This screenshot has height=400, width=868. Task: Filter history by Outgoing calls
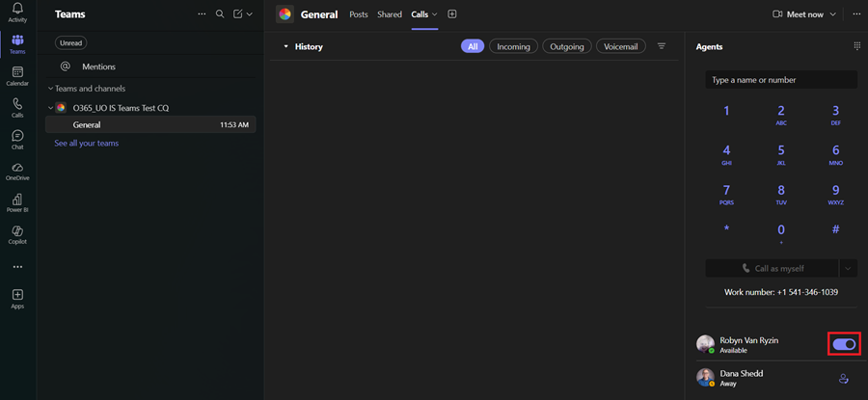tap(567, 47)
